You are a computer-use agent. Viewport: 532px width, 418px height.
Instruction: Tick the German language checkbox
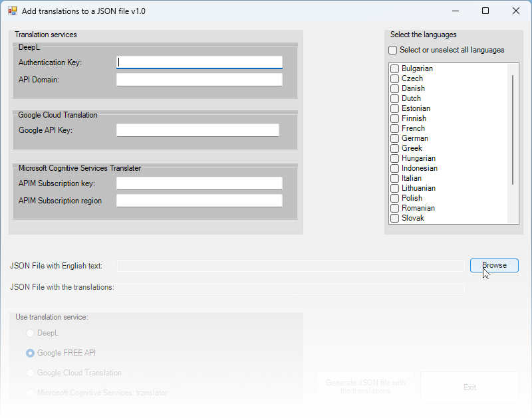pos(395,139)
